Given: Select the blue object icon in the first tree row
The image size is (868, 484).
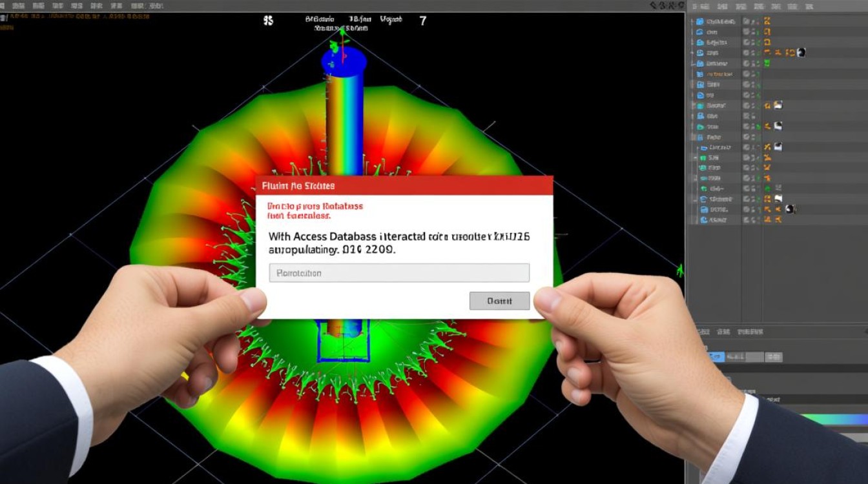Looking at the screenshot, I should pyautogui.click(x=699, y=21).
